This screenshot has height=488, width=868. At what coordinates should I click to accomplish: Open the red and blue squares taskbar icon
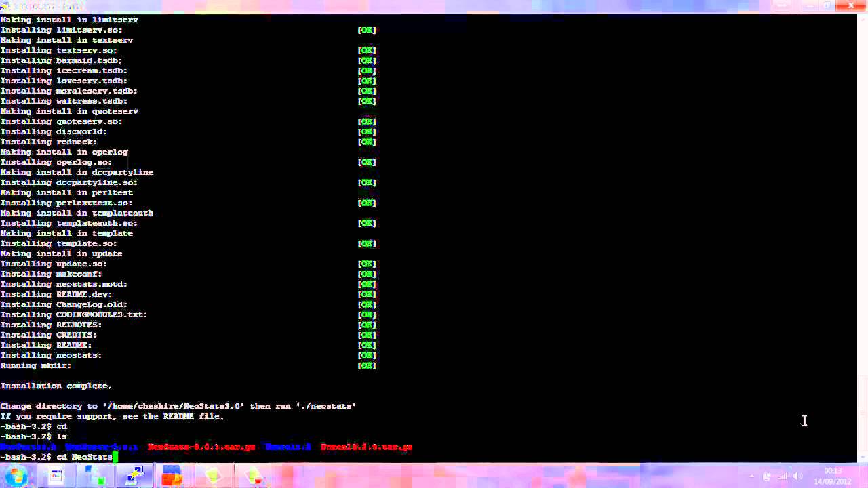pyautogui.click(x=172, y=476)
